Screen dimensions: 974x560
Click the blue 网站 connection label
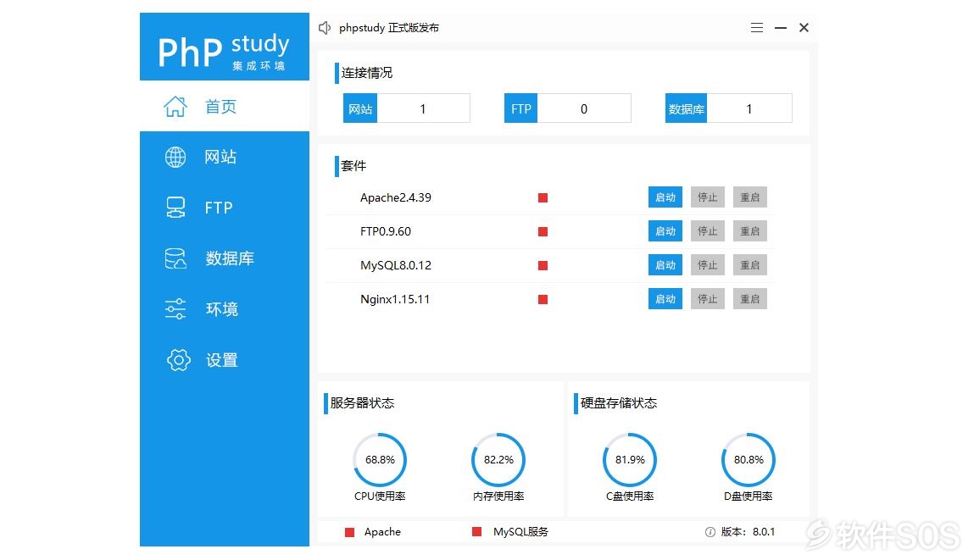pyautogui.click(x=360, y=108)
